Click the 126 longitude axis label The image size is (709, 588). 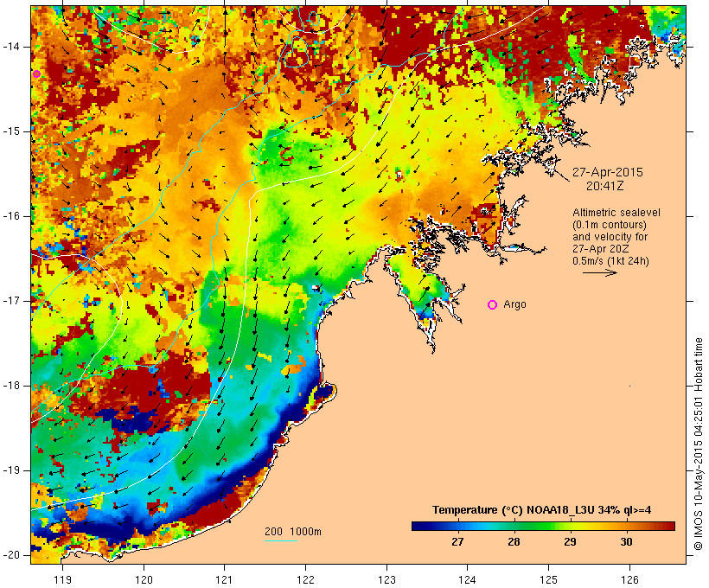point(629,579)
